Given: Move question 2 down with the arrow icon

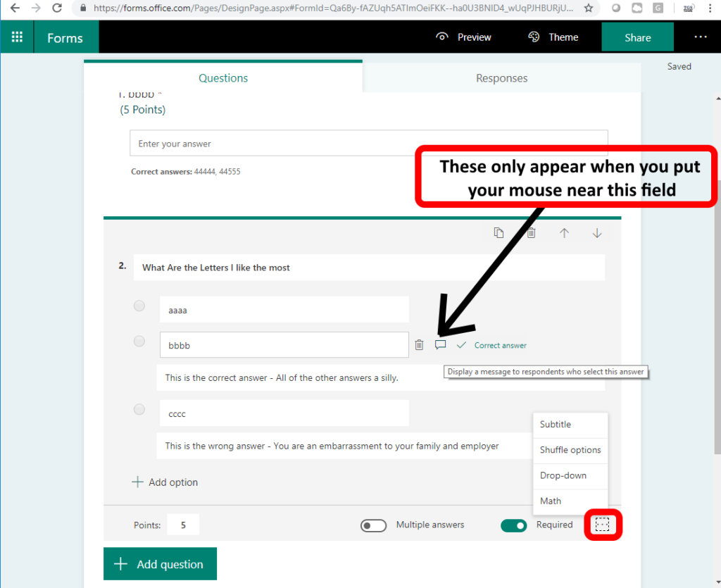Looking at the screenshot, I should tap(596, 232).
